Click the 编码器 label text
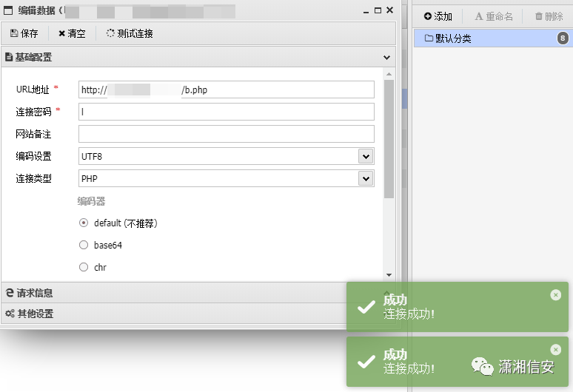573x392 pixels. [91, 201]
